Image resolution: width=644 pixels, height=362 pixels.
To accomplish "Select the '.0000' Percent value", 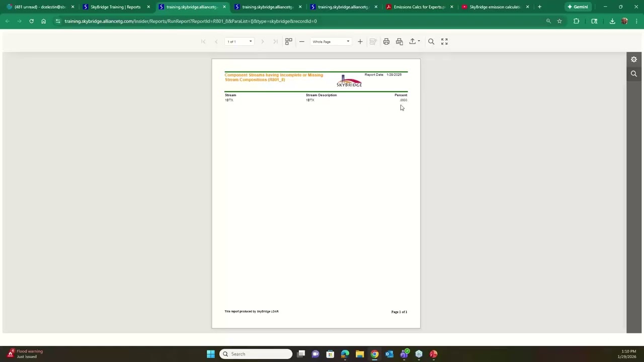I will 404,100.
